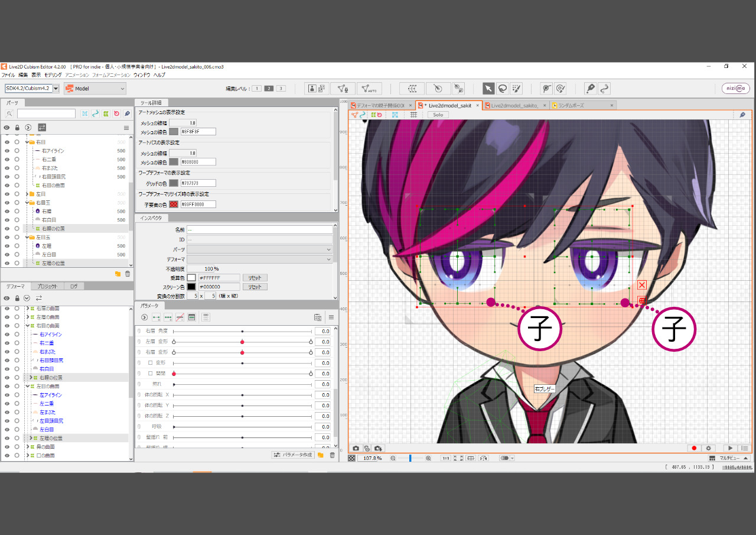Select the art path tool
756x535 pixels.
tap(604, 89)
